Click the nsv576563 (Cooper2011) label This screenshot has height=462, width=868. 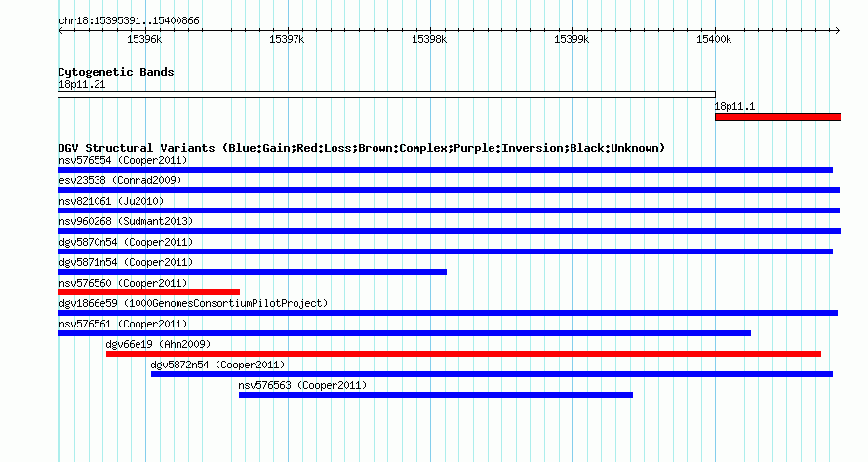[x=302, y=386]
